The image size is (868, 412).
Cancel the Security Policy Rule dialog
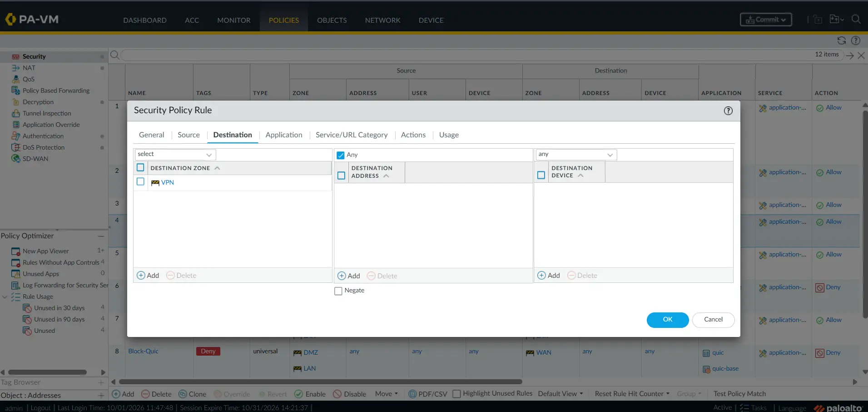tap(713, 320)
